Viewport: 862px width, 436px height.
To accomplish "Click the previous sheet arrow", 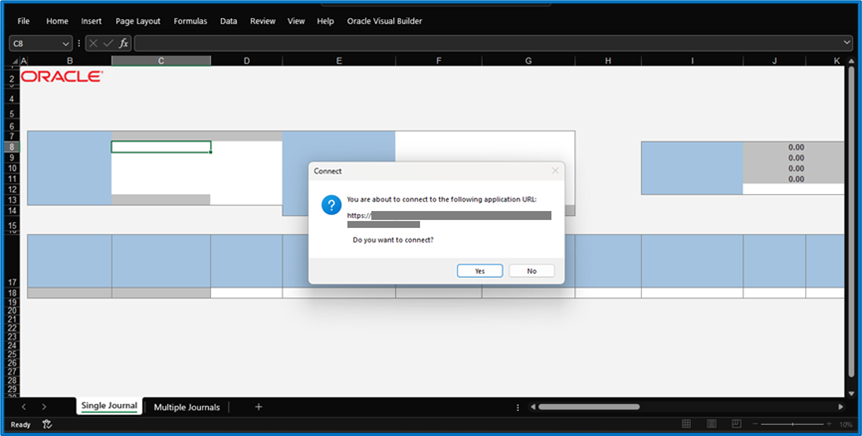I will coord(24,407).
